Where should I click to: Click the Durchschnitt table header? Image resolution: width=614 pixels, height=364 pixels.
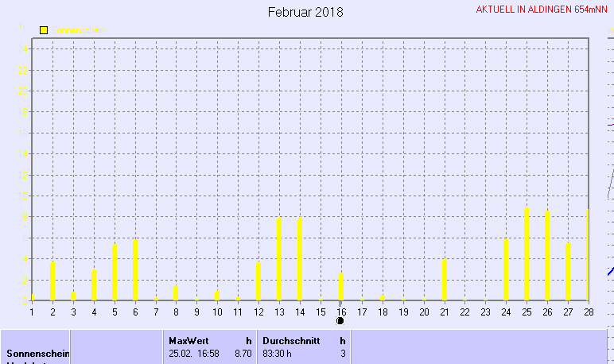coord(290,340)
